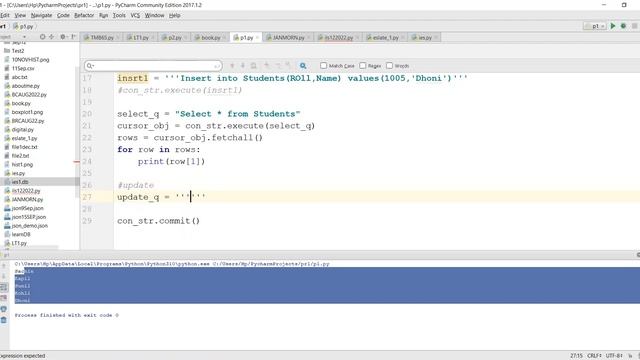Start debugging with the green bug icon

tap(623, 26)
